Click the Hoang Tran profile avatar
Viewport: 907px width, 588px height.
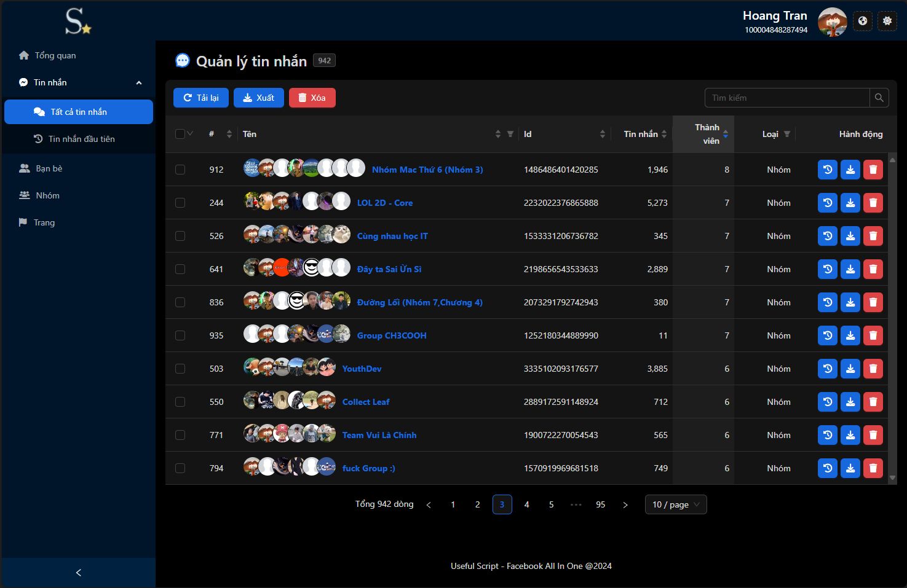click(833, 22)
